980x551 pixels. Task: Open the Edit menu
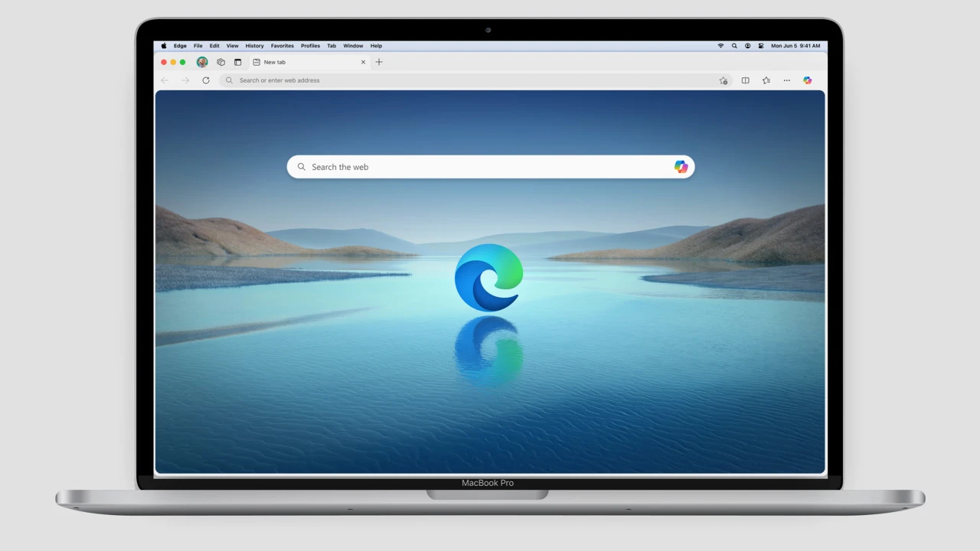click(x=214, y=46)
